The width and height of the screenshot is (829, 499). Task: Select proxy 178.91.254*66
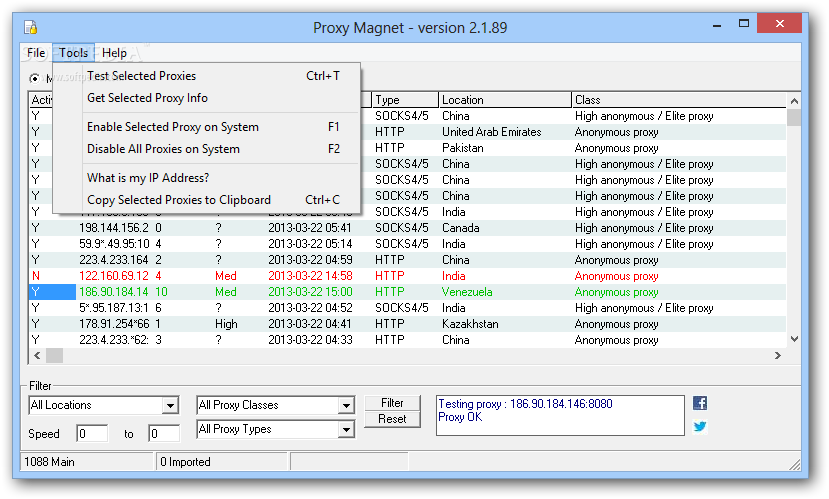(407, 324)
